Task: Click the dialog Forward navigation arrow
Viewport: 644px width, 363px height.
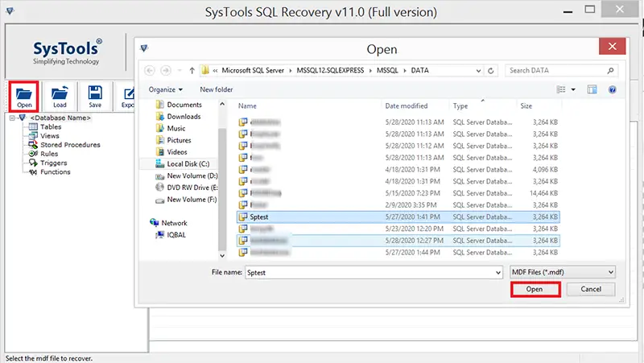Action: 166,71
